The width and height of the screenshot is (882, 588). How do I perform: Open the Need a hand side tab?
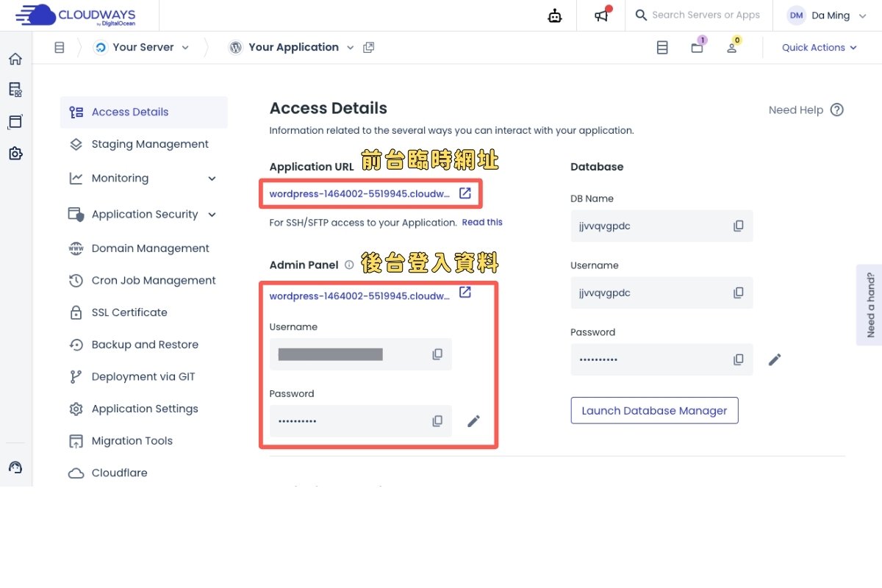pyautogui.click(x=870, y=304)
